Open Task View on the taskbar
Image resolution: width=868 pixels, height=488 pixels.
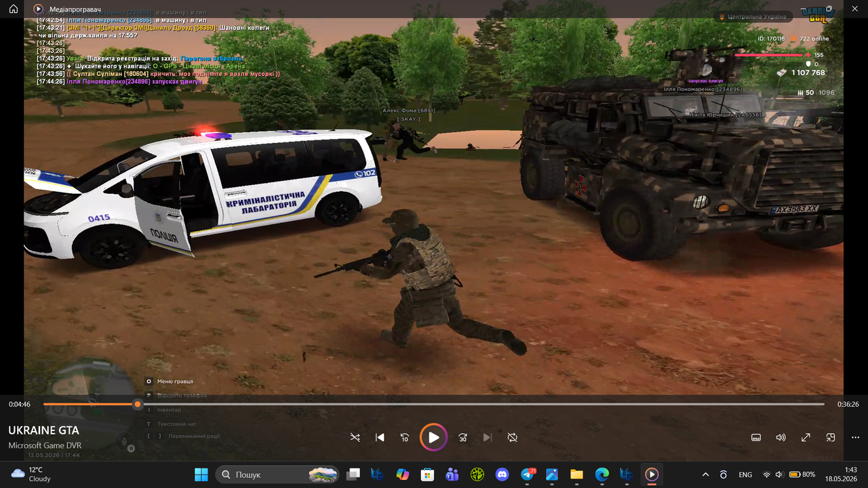pos(353,474)
